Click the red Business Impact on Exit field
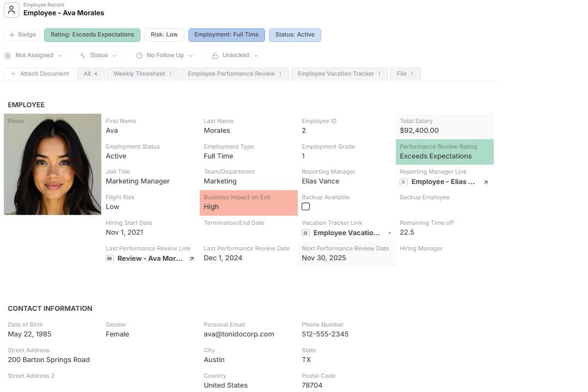 click(x=249, y=203)
